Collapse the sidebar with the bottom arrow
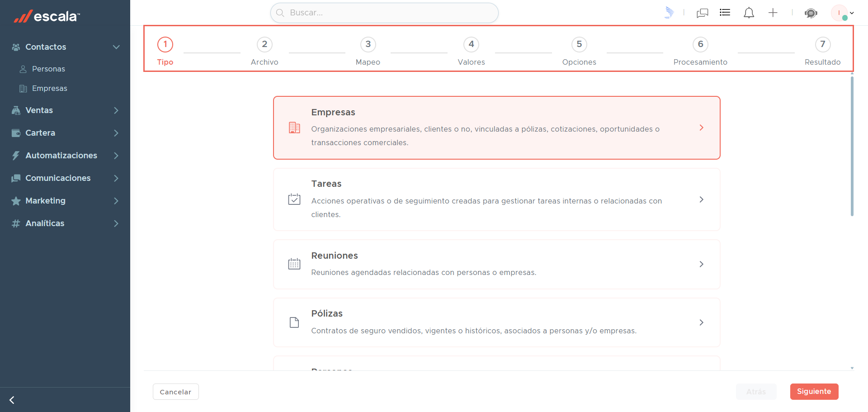 [x=12, y=400]
